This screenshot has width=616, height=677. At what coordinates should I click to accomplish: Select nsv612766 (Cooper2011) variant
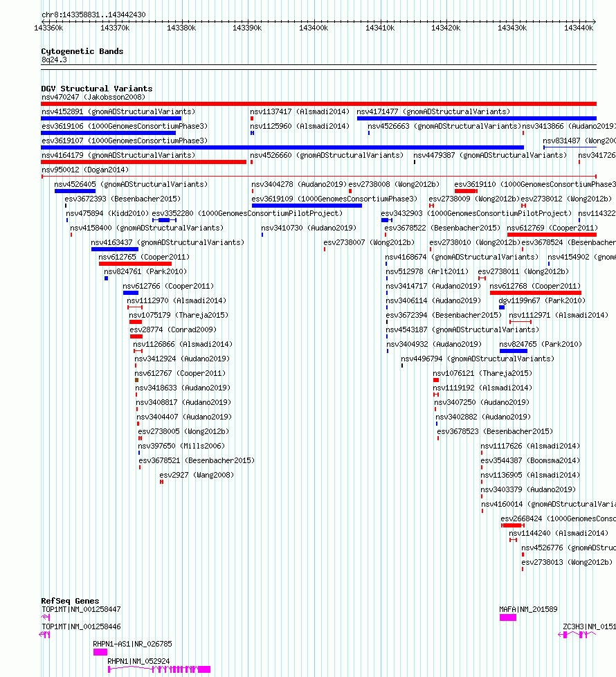coord(168,287)
